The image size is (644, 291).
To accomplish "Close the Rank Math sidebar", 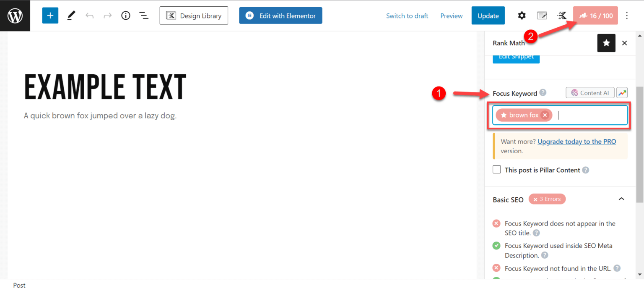I will (625, 43).
